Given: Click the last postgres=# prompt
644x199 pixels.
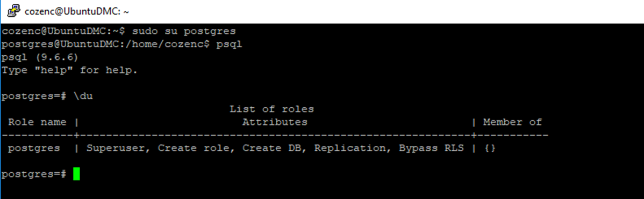Looking at the screenshot, I should tap(34, 174).
